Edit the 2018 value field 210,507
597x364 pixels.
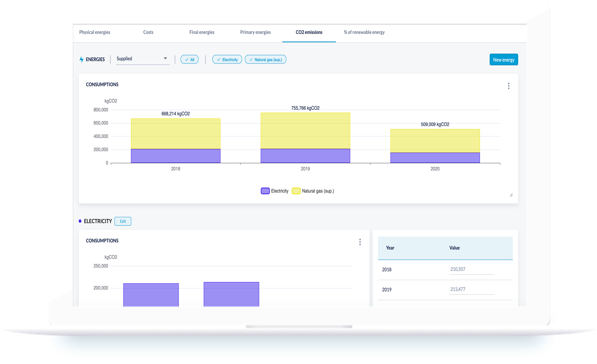coord(471,270)
